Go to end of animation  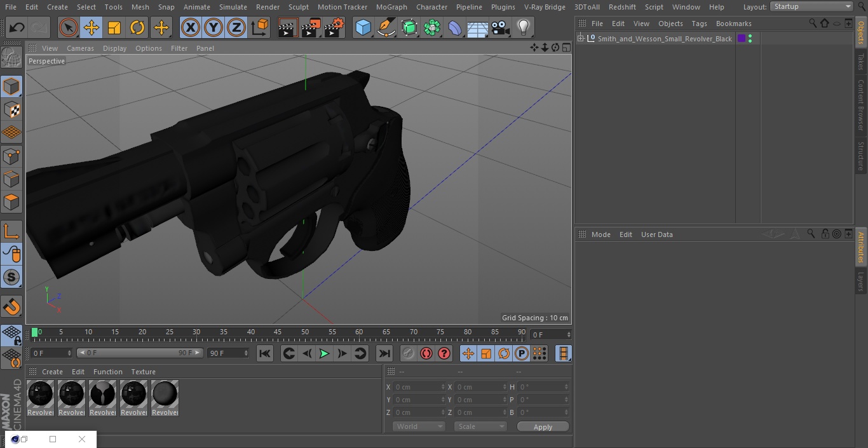pos(384,353)
